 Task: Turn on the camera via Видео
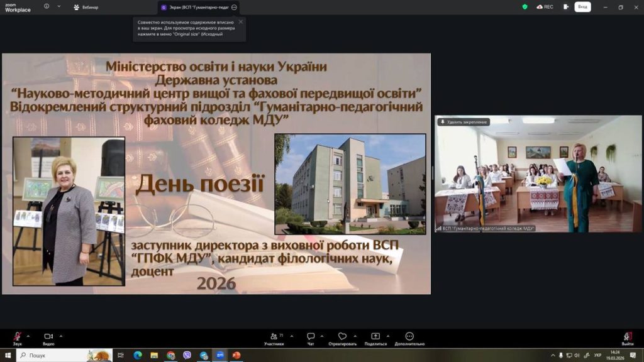pos(48,337)
